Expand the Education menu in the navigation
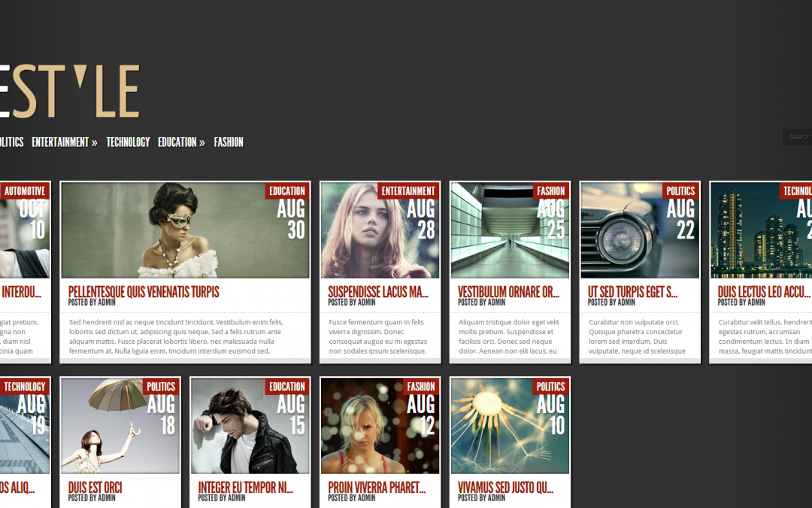The width and height of the screenshot is (812, 508). click(181, 142)
